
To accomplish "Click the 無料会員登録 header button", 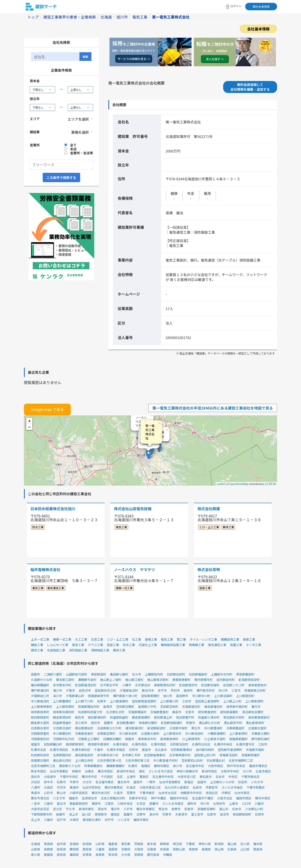I will click(261, 6).
